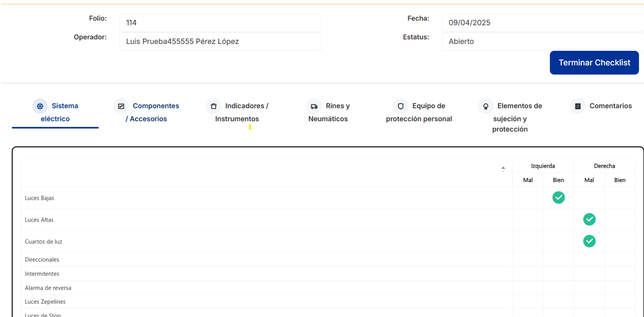Click the Folio field showing 114

(x=220, y=22)
